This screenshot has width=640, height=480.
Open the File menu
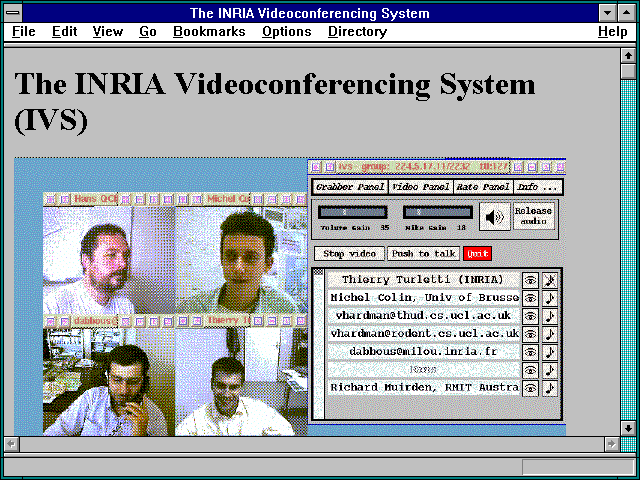[24, 31]
